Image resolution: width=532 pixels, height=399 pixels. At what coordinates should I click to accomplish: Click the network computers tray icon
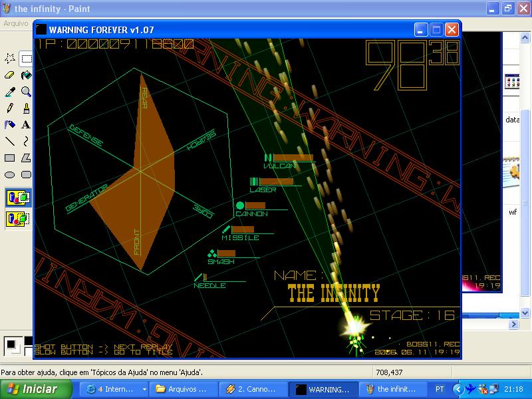click(x=494, y=389)
